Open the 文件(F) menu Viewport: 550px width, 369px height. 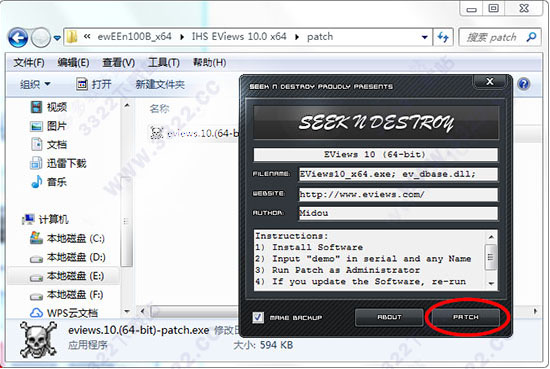29,63
